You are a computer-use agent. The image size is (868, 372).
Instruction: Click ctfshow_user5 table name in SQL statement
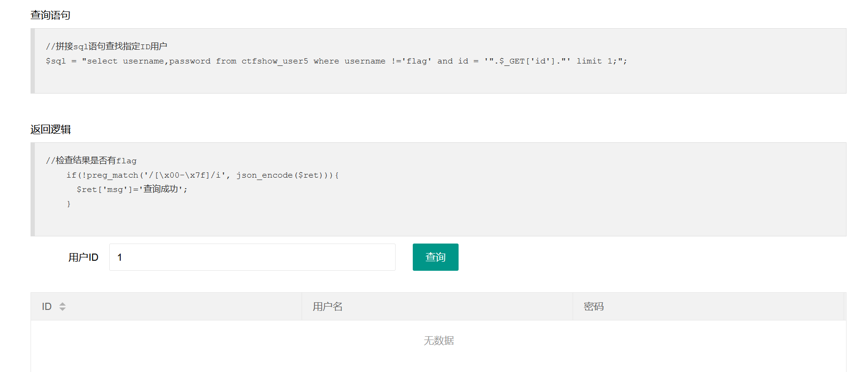(275, 61)
